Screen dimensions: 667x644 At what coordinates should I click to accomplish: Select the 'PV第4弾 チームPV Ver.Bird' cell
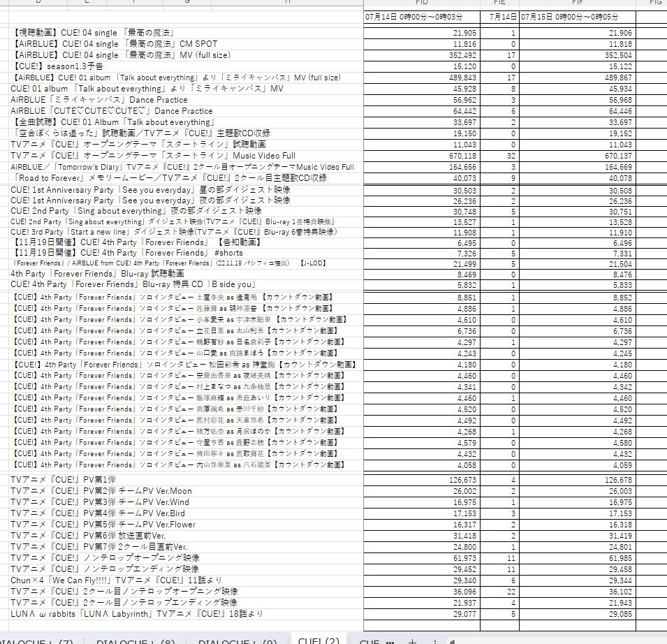pos(186,513)
